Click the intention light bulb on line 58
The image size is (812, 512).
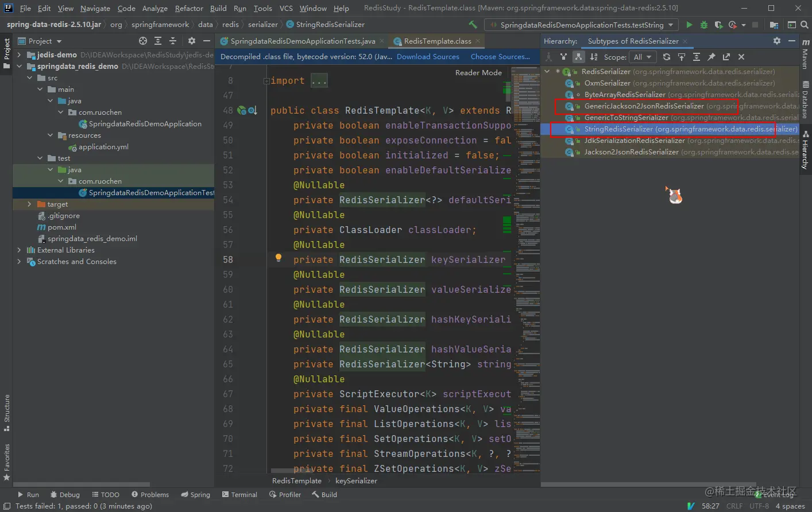(x=279, y=258)
